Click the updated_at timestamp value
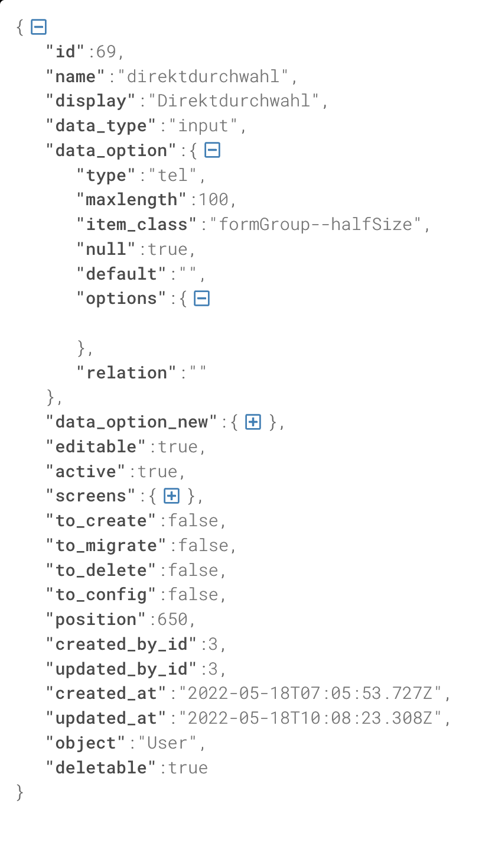Image resolution: width=495 pixels, height=868 pixels. pos(310,718)
